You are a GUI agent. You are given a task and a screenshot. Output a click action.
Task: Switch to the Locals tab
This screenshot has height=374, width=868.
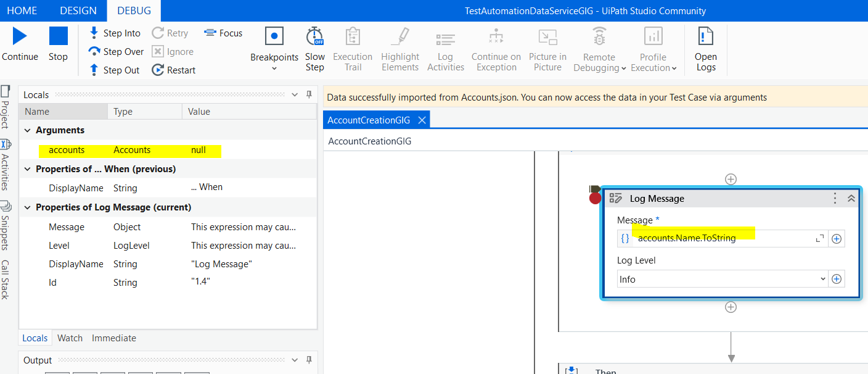35,338
